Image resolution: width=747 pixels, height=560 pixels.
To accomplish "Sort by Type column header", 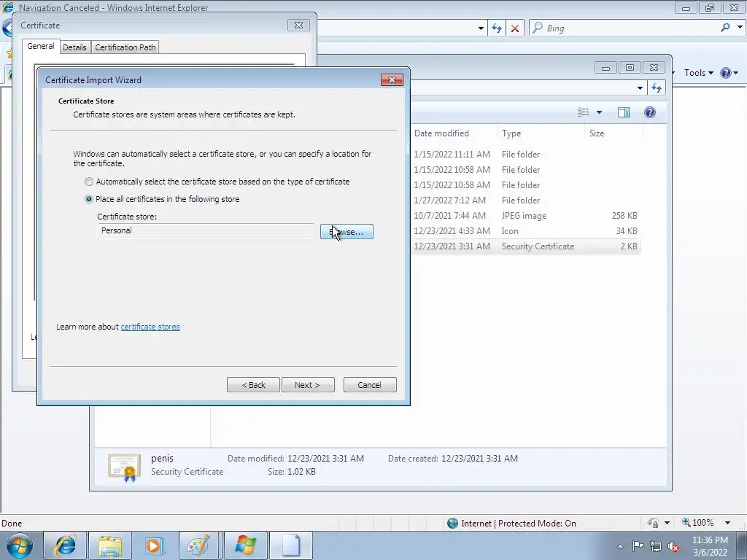I will click(511, 133).
